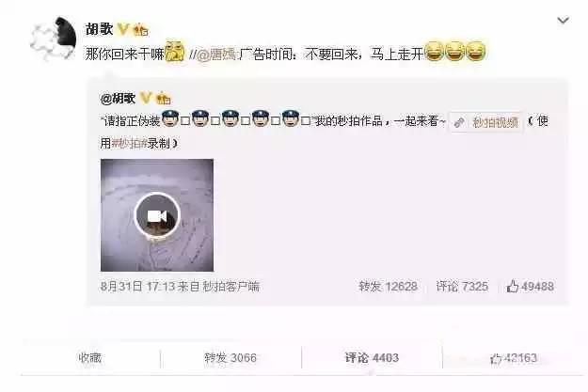The height and width of the screenshot is (392, 588).
Task: Open the @唐嫣 mention link
Action: coord(216,55)
